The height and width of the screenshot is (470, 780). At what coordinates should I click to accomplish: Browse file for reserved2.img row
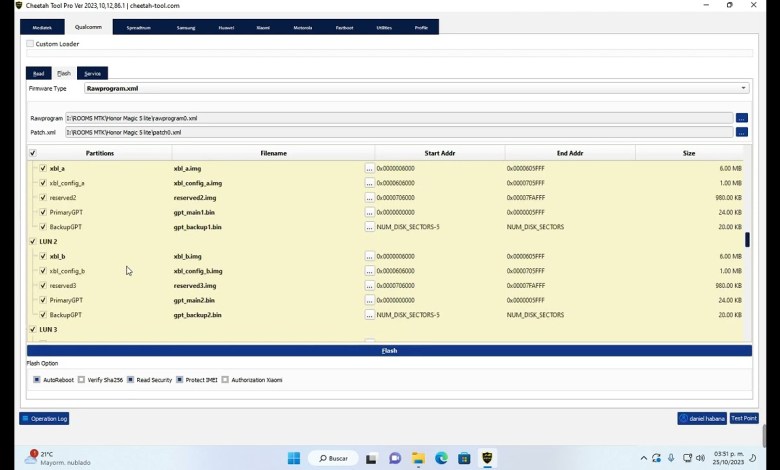point(369,198)
